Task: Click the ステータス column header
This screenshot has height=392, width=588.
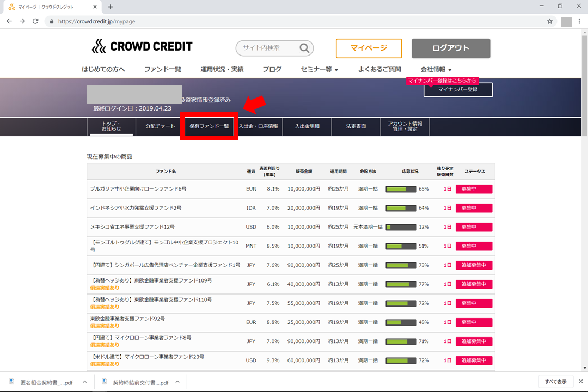Action: [x=475, y=171]
